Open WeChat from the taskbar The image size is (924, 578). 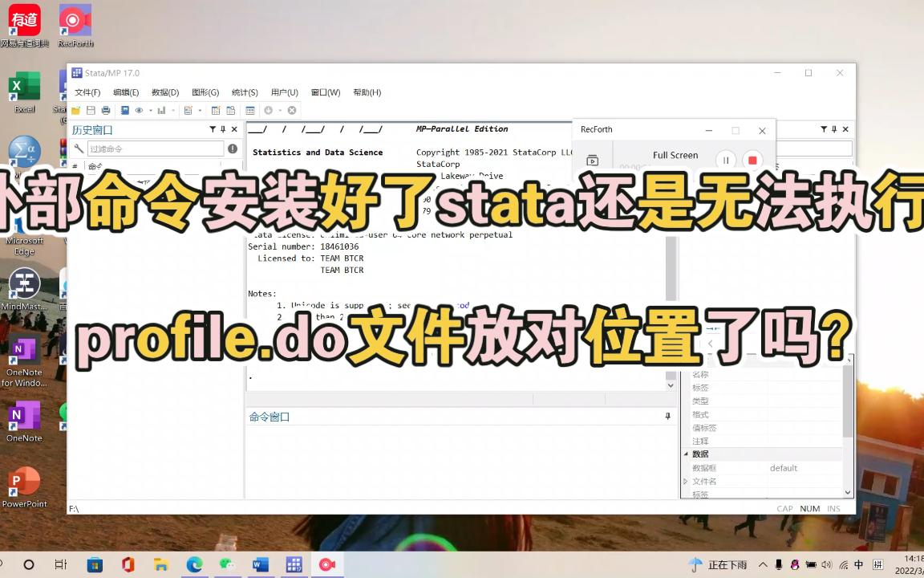coord(228,565)
